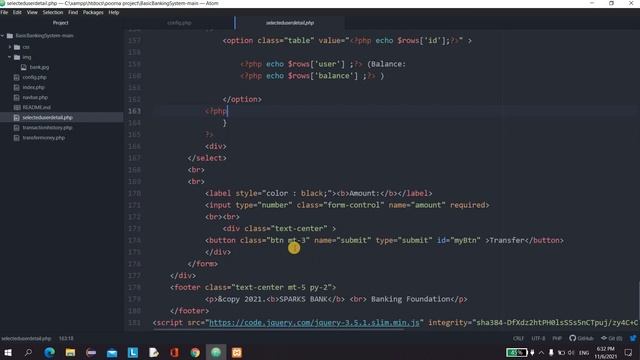Open Google Chrome from the taskbar
Screen dimensions: 640x360
(x=195, y=353)
